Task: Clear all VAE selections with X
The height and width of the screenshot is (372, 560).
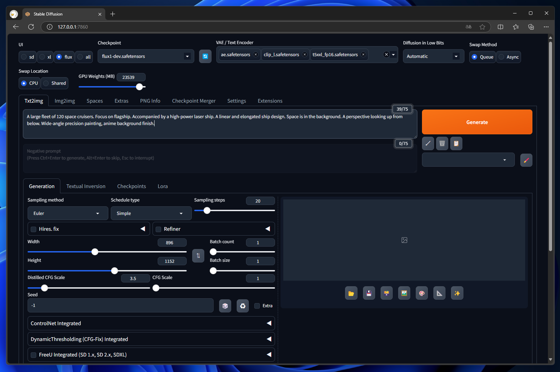Action: click(386, 55)
